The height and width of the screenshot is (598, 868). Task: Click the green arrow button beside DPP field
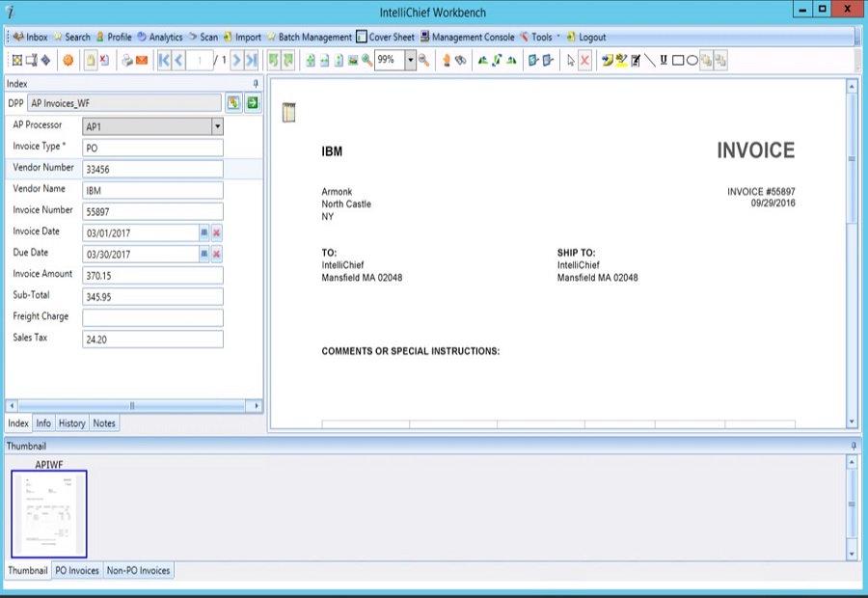(x=253, y=103)
